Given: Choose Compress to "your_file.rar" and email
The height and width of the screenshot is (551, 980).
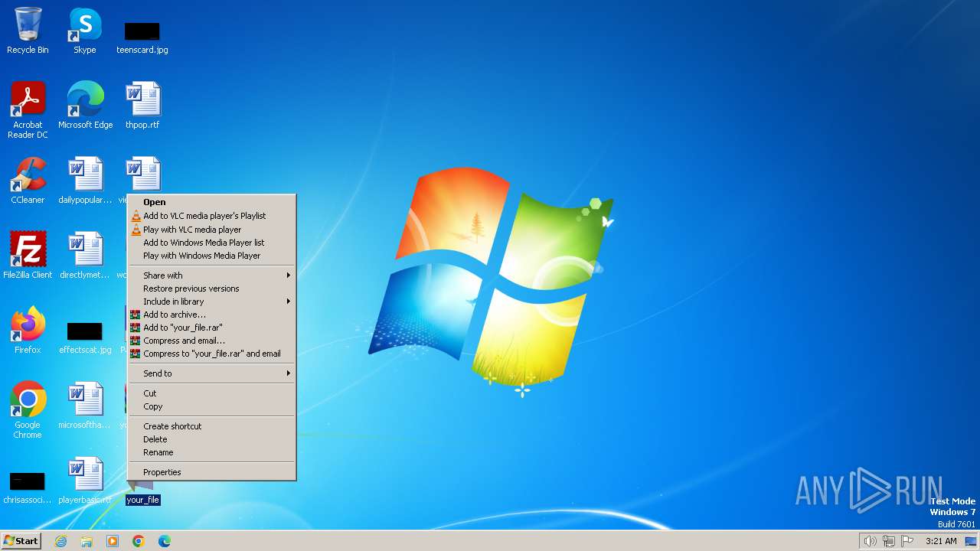Looking at the screenshot, I should pyautogui.click(x=211, y=354).
